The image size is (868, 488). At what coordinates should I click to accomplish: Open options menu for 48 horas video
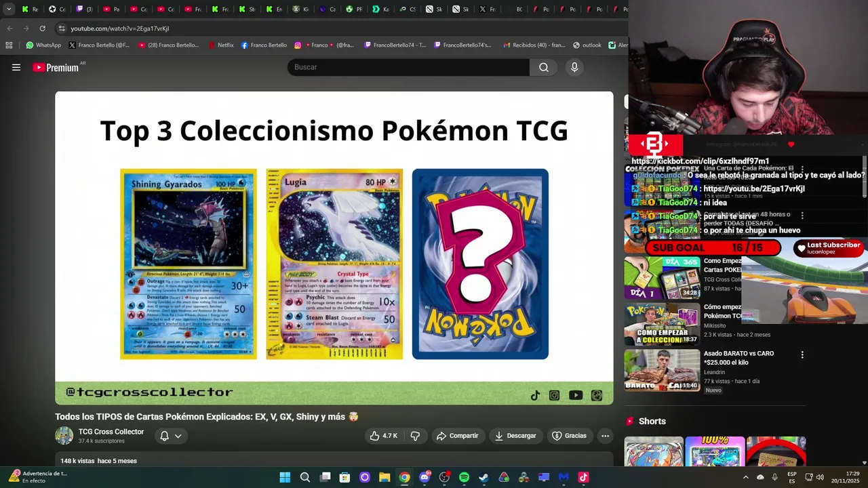802,216
